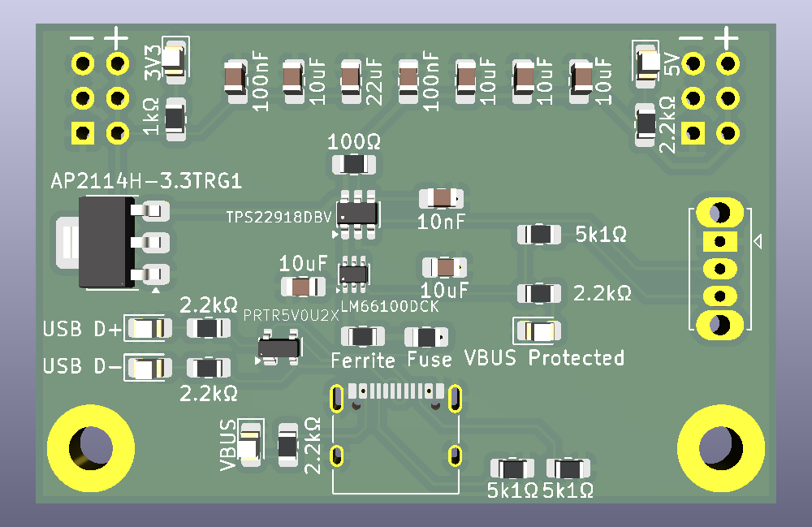This screenshot has height=527, width=812.
Task: Click the 2.2kΩ resistor below the 5V LED
Action: point(646,125)
